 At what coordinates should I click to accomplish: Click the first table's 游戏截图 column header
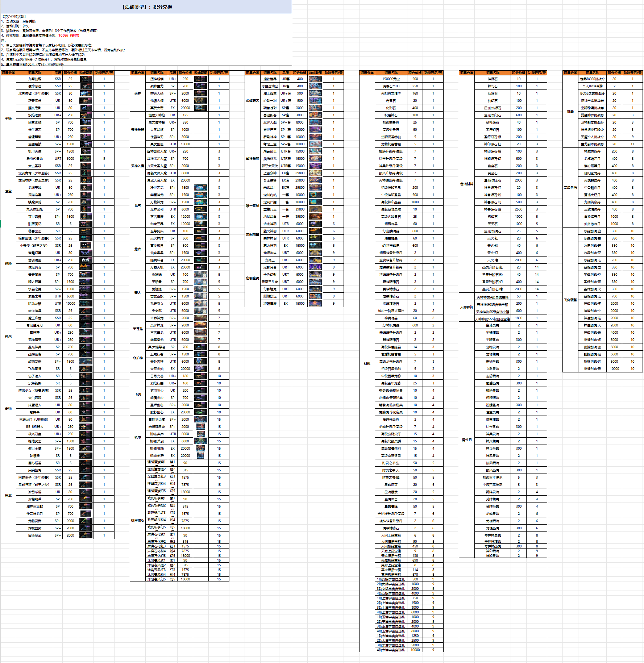tap(86, 73)
